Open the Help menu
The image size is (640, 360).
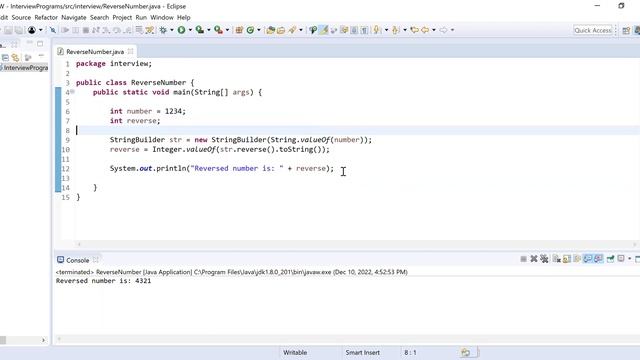[x=184, y=18]
